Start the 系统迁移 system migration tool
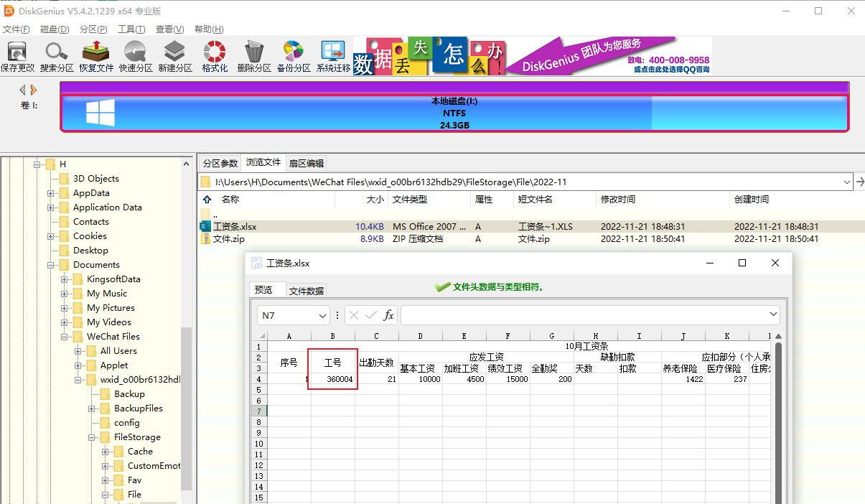 pos(333,56)
